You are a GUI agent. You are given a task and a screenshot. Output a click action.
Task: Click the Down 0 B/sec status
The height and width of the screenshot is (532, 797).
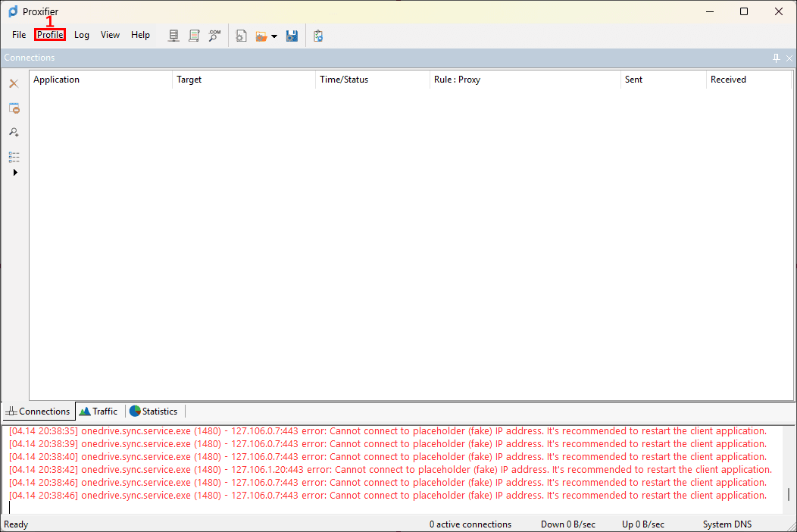567,524
